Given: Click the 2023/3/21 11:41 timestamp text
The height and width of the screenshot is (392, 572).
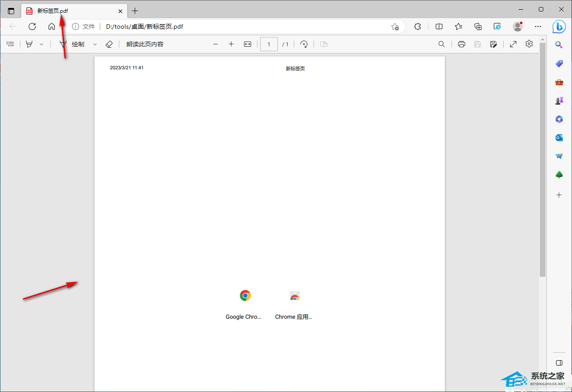Looking at the screenshot, I should (127, 68).
